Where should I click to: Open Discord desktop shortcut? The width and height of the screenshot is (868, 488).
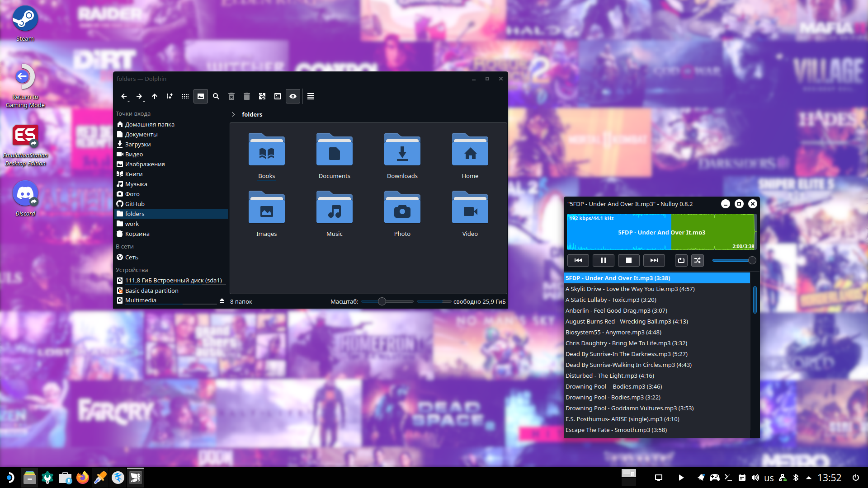point(25,199)
